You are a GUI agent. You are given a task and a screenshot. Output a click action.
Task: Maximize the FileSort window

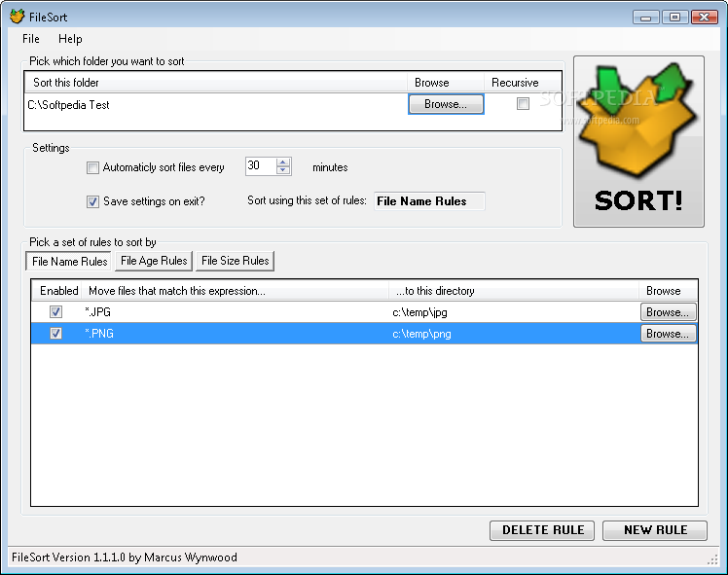(x=674, y=18)
